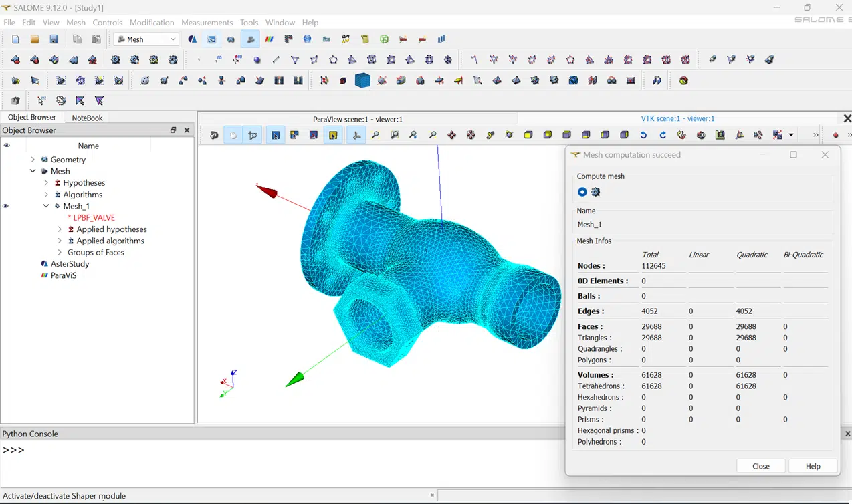Image resolution: width=852 pixels, height=504 pixels.
Task: Expand the Geometry node in the Object Browser
Action: click(x=32, y=160)
